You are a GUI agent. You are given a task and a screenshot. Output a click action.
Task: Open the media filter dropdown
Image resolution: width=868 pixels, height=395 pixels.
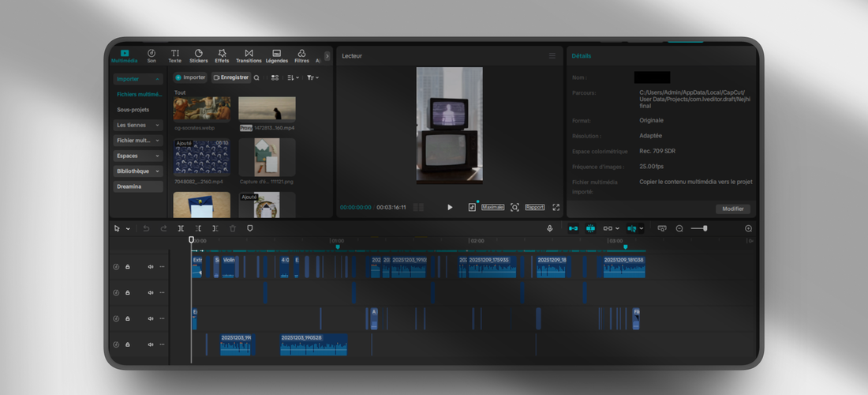click(312, 78)
